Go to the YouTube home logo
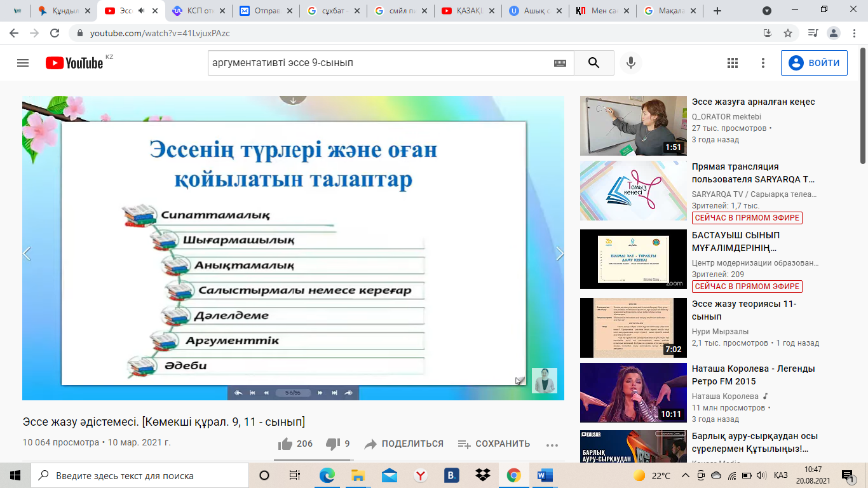The height and width of the screenshot is (488, 868). (74, 63)
